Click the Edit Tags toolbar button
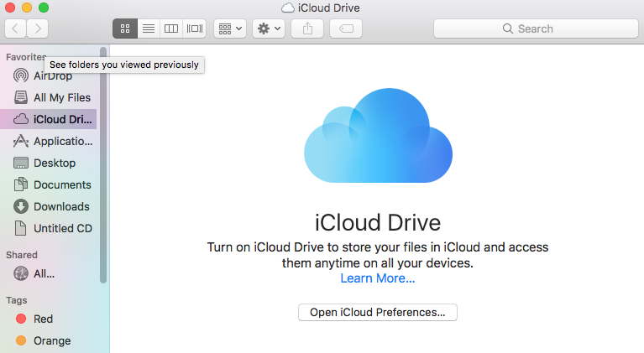Screen dimensions: 644x353 tap(346, 29)
